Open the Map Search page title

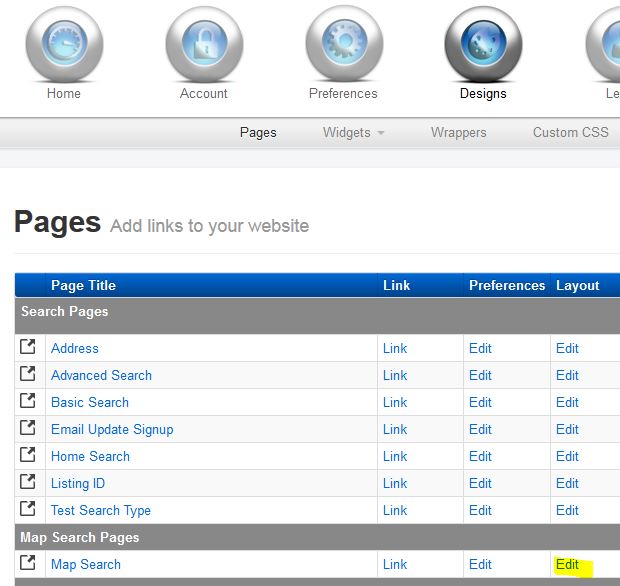coord(86,565)
